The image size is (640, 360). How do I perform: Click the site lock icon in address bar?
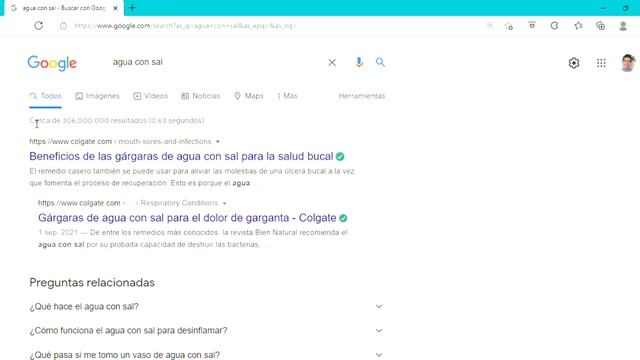click(63, 26)
